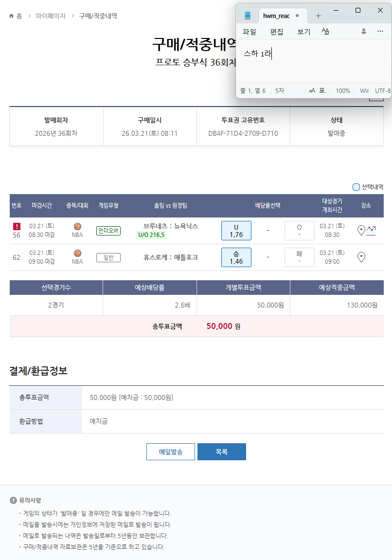Toggle the 선택내역 checkbox
Image resolution: width=392 pixels, height=560 pixels.
tap(356, 187)
